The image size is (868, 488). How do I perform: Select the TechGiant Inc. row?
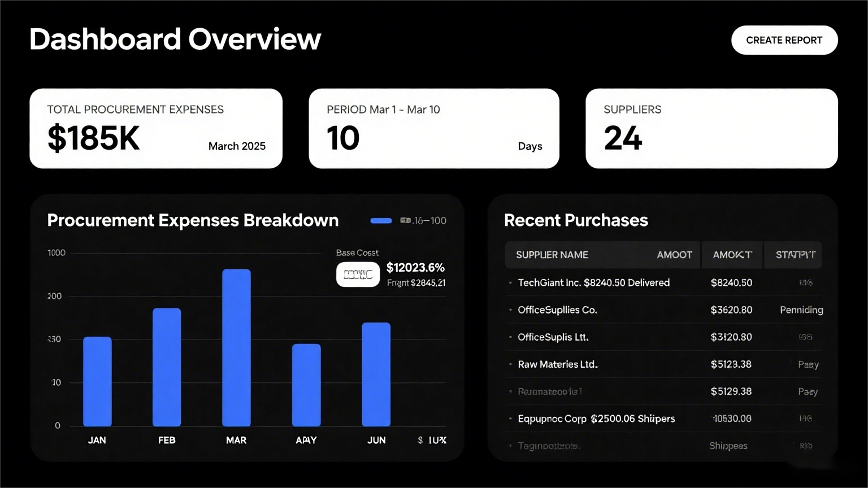[x=593, y=282]
